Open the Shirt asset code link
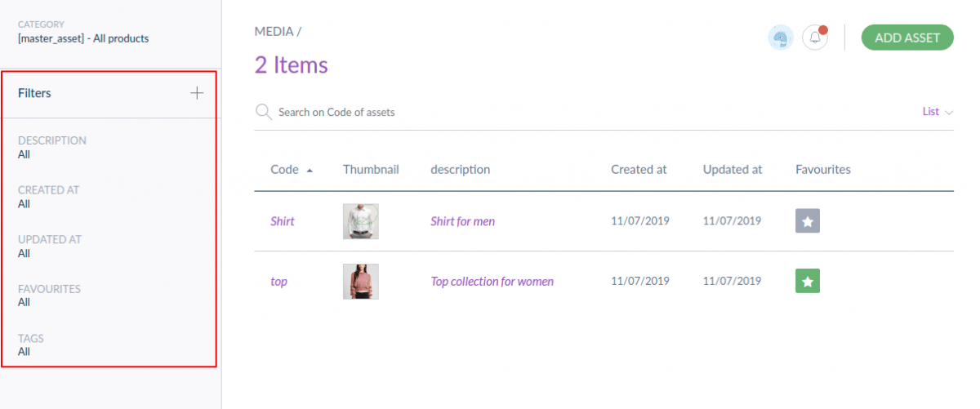 click(x=283, y=221)
